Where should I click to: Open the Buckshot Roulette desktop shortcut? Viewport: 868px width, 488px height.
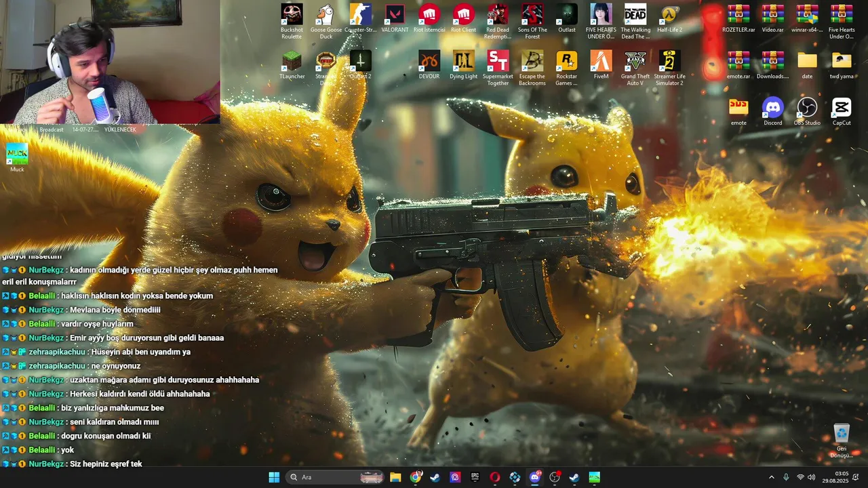pyautogui.click(x=292, y=21)
